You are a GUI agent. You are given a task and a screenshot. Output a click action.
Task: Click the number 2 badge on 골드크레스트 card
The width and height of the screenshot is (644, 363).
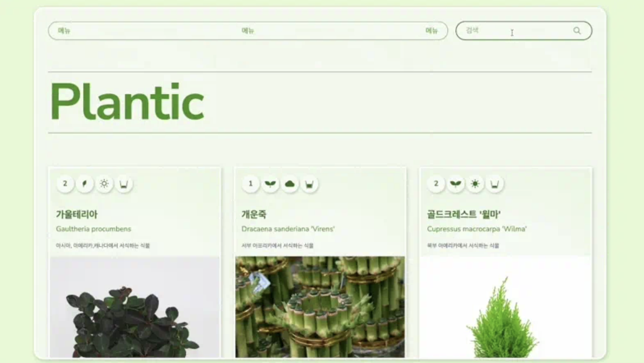(x=436, y=184)
